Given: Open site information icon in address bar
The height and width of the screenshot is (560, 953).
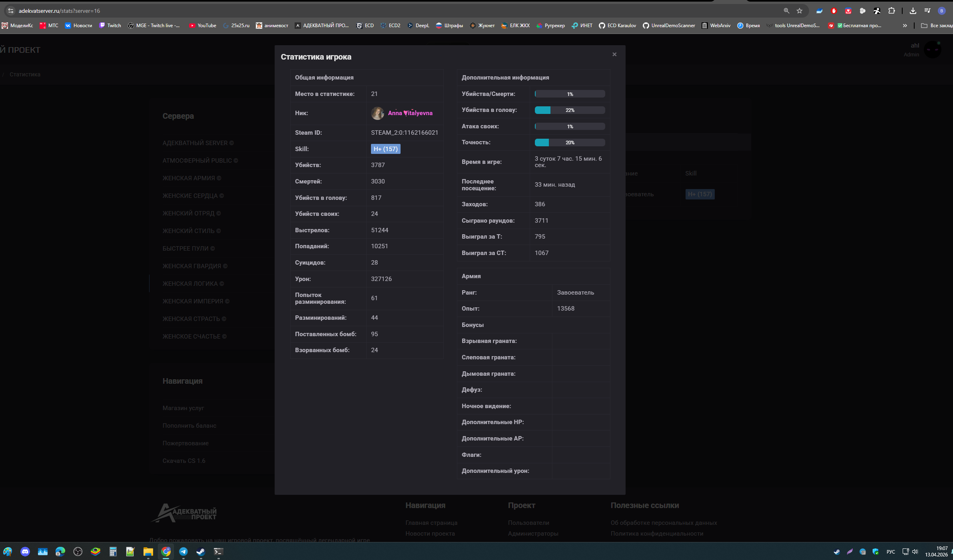Looking at the screenshot, I should tap(11, 11).
